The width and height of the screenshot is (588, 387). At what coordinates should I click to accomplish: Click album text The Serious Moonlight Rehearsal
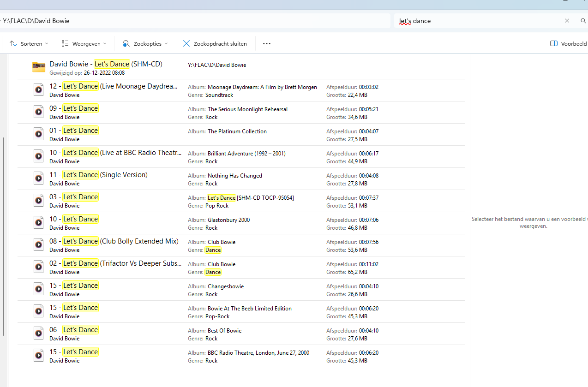(247, 109)
